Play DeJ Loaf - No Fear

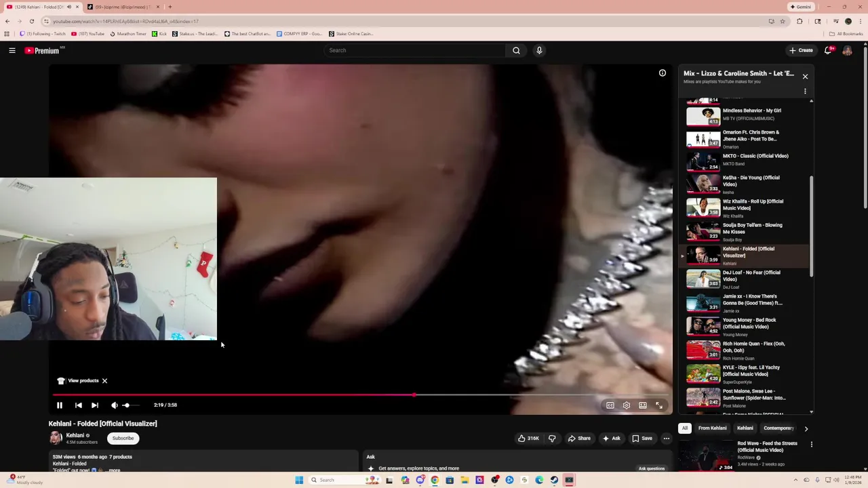pos(745,279)
